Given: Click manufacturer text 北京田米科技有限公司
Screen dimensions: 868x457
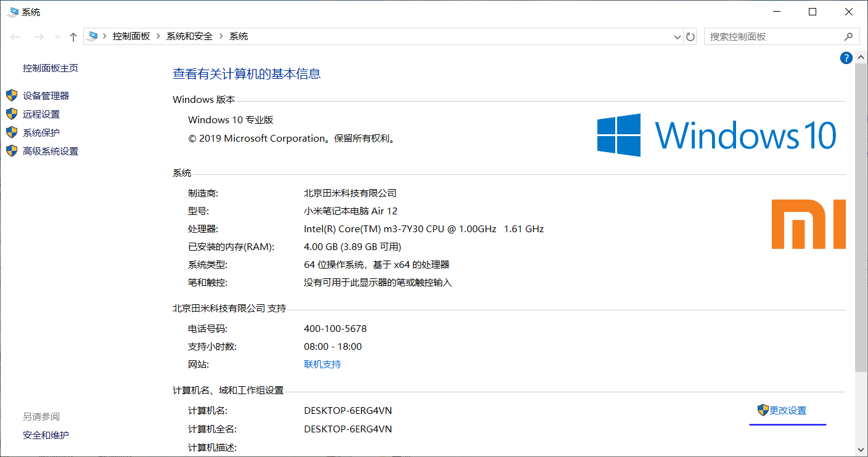Looking at the screenshot, I should pos(350,193).
